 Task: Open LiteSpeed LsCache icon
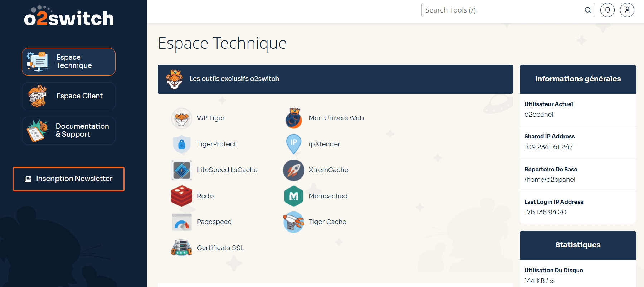tap(182, 170)
